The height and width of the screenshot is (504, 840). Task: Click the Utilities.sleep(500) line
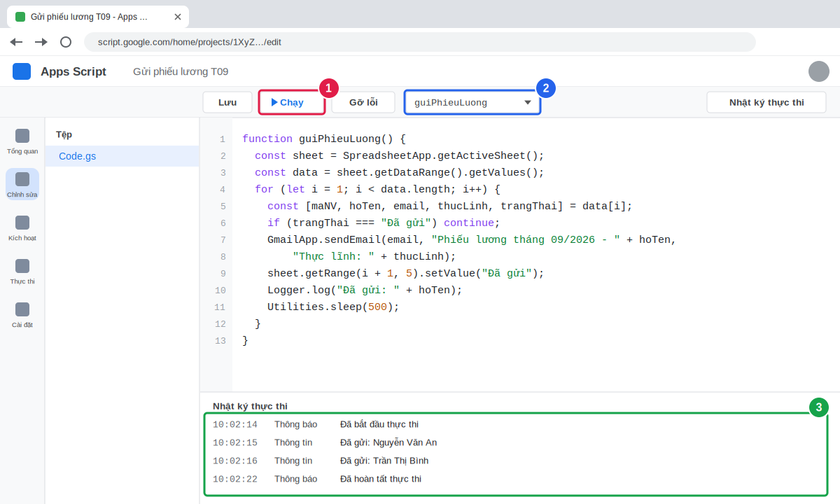(333, 307)
